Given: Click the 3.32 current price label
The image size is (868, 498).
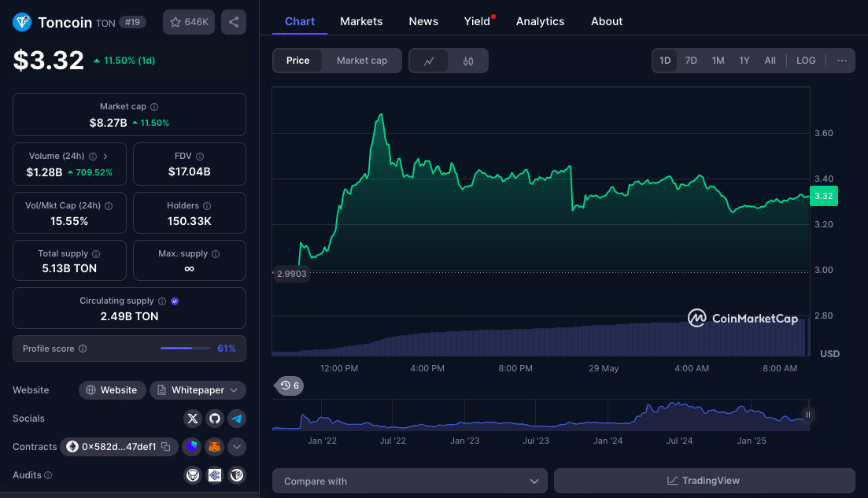Looking at the screenshot, I should (824, 196).
